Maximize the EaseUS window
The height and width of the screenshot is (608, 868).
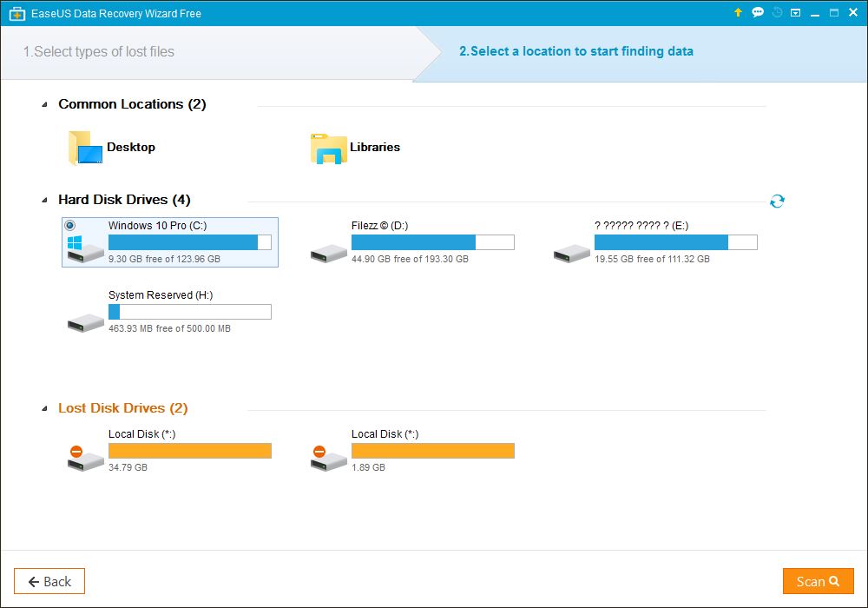[834, 13]
